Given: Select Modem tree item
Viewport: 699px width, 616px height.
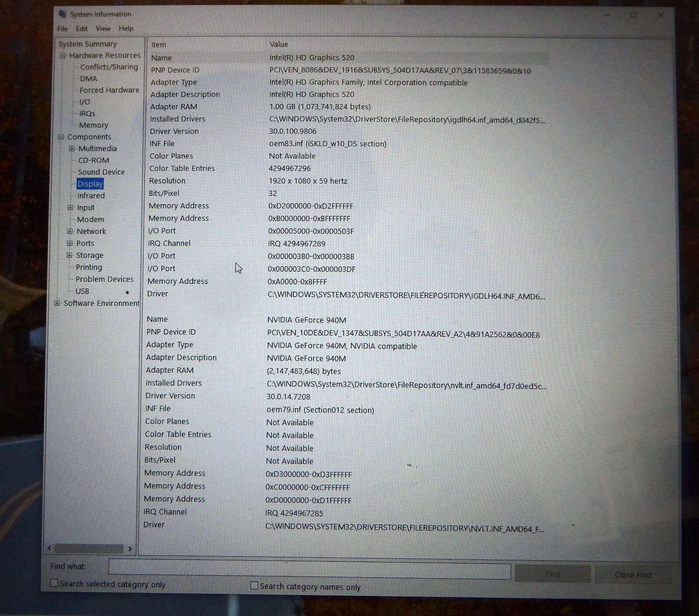Looking at the screenshot, I should (x=90, y=220).
